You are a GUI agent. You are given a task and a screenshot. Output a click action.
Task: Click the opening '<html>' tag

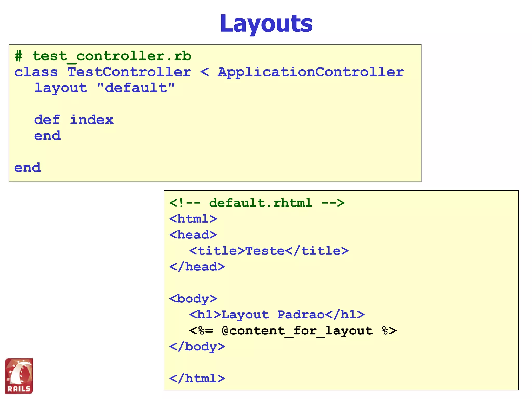[x=193, y=219]
